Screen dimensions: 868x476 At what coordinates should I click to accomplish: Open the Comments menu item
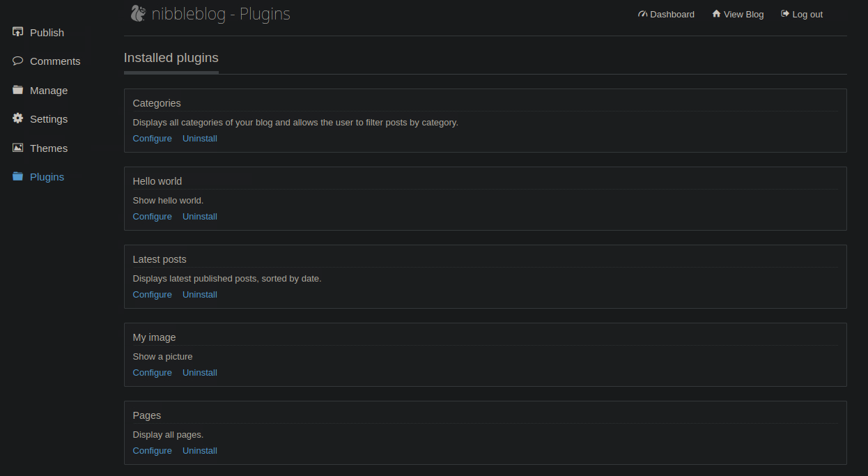click(x=55, y=61)
